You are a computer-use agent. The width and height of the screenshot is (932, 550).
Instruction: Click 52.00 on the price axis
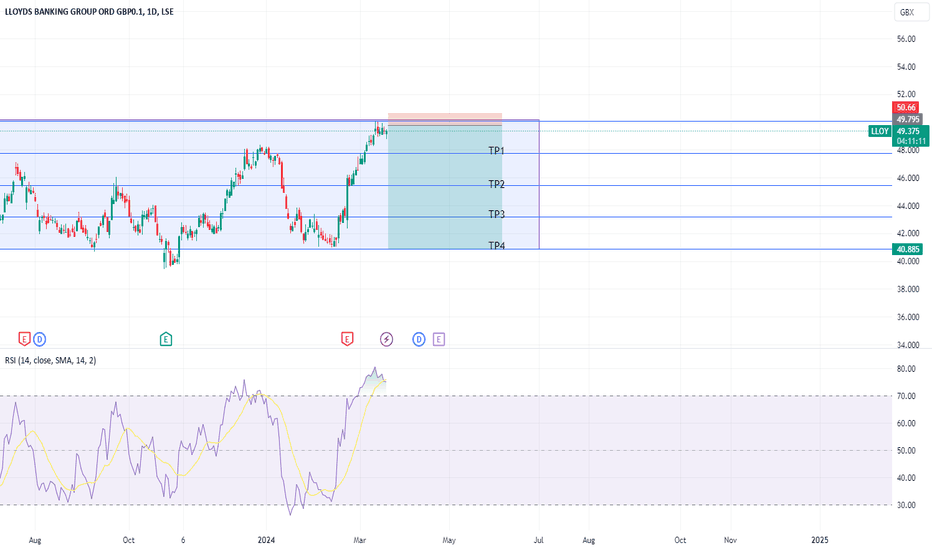click(906, 94)
